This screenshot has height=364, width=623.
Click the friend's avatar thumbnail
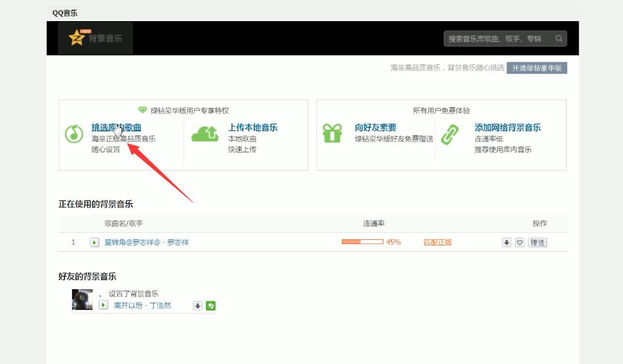click(x=83, y=300)
